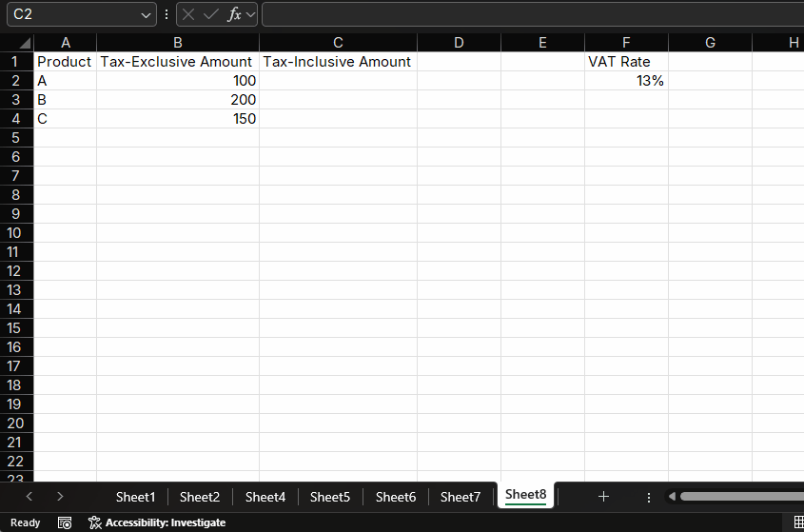
Task: Select column F header
Action: [626, 43]
